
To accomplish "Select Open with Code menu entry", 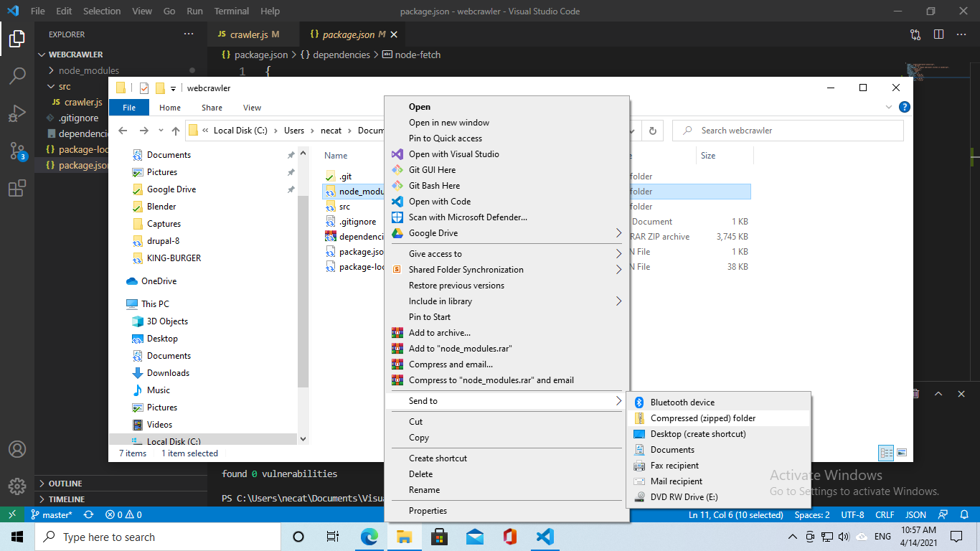I will click(440, 202).
